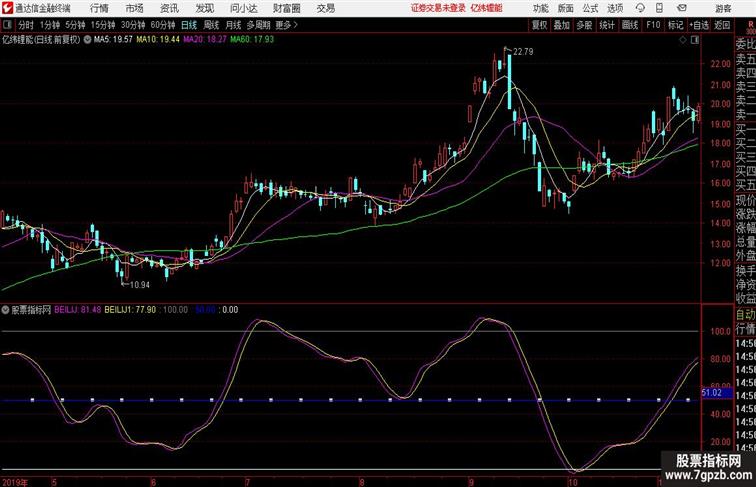Open the 选项 menu
756x487 pixels.
615,8
